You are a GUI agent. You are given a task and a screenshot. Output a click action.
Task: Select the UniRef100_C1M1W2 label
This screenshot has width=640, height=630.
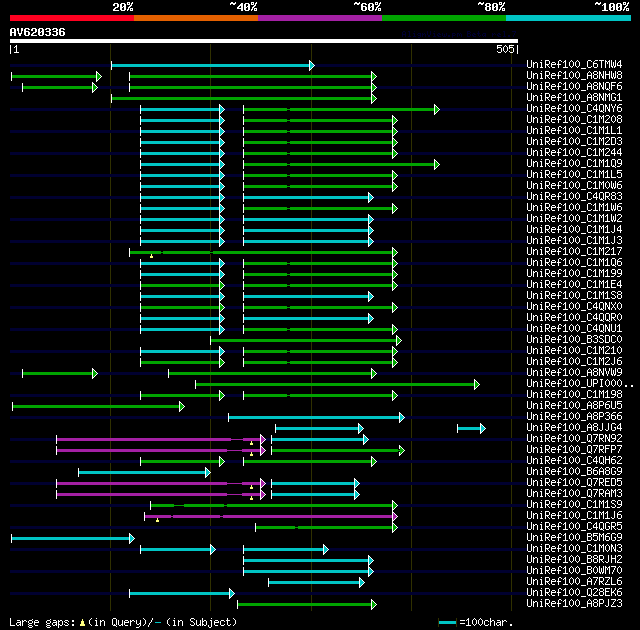coord(574,219)
